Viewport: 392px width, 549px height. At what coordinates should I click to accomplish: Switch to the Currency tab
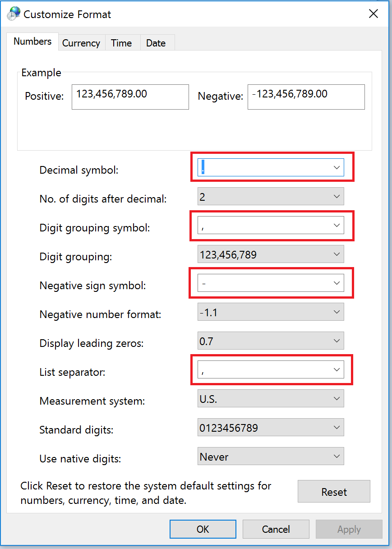point(81,43)
